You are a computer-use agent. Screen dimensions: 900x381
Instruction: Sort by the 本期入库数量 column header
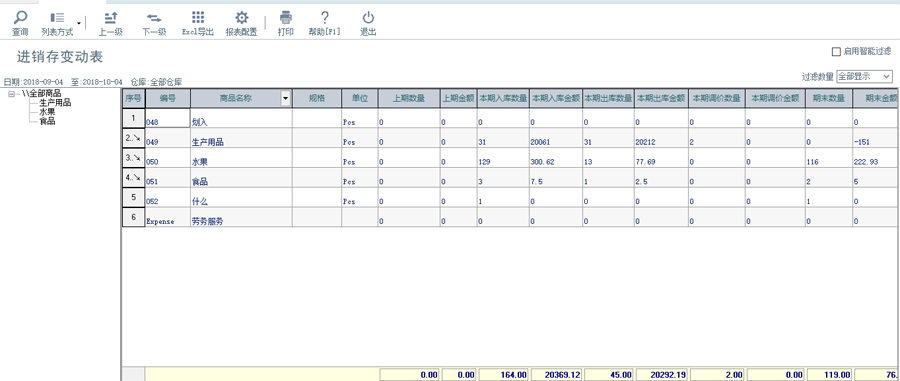[x=503, y=98]
